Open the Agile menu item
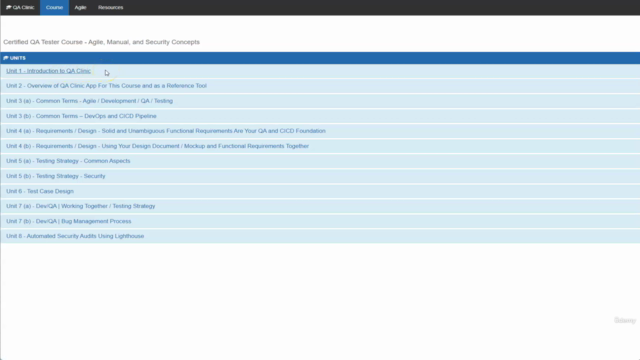The height and width of the screenshot is (360, 640). click(80, 7)
